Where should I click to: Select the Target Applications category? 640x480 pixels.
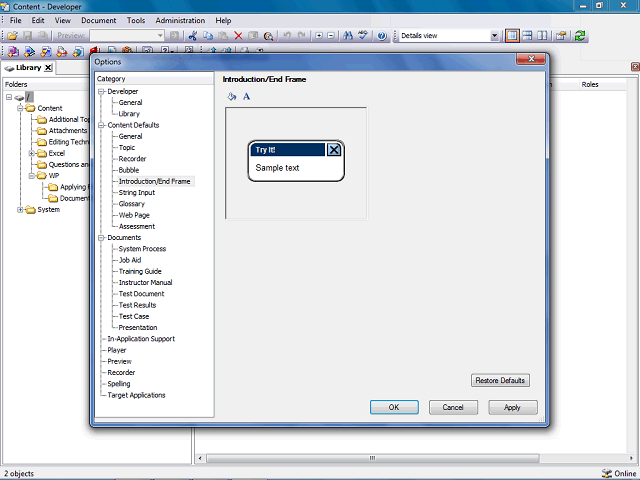(136, 395)
